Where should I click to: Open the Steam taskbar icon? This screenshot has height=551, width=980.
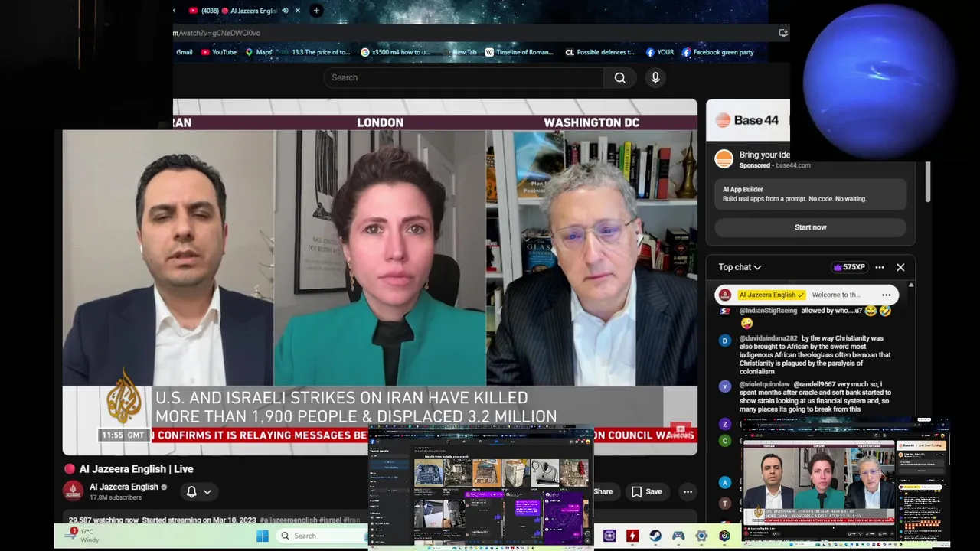pos(655,536)
